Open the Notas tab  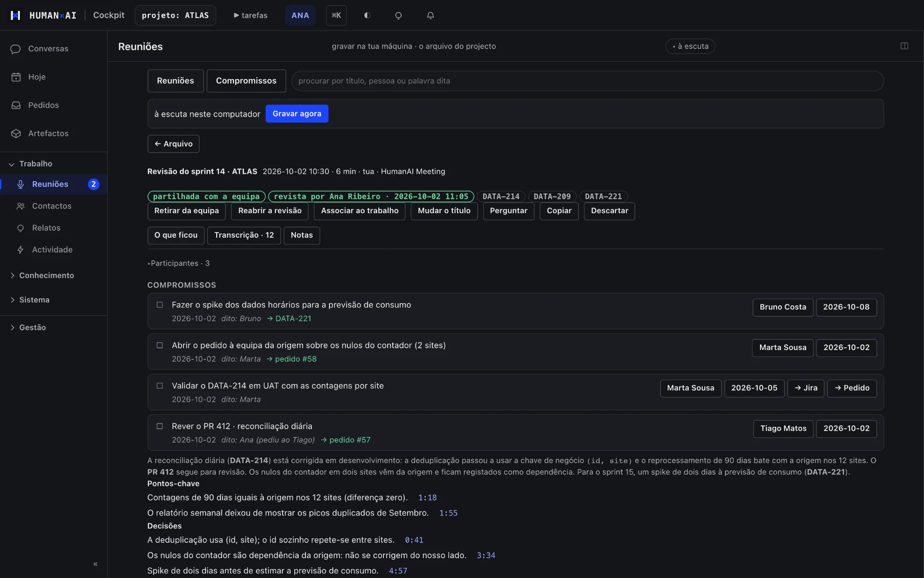click(x=302, y=235)
